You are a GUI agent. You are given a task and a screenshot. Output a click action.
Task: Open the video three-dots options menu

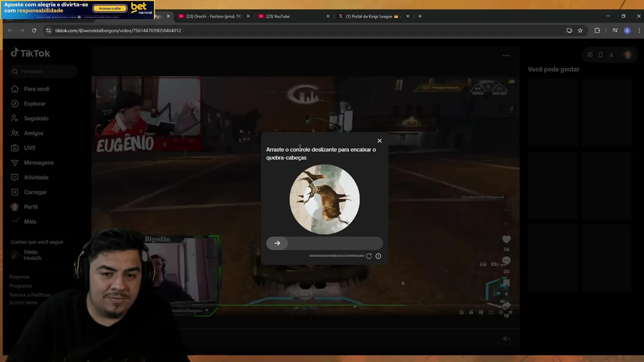click(x=506, y=56)
